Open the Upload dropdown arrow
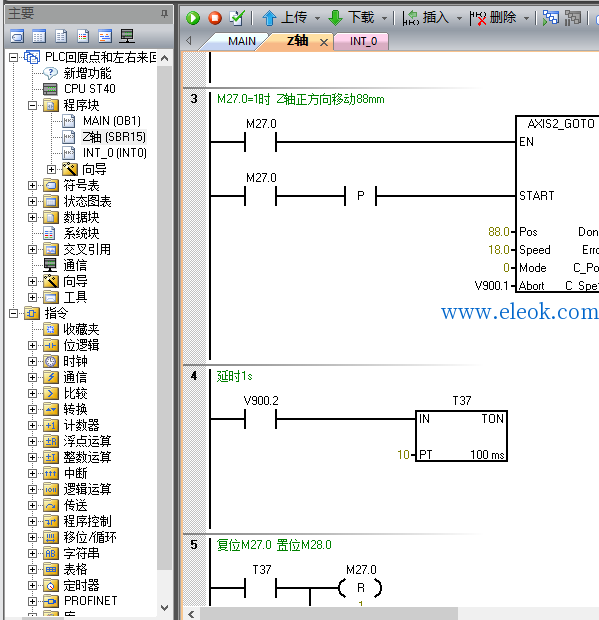The height and width of the screenshot is (620, 599). tap(317, 19)
